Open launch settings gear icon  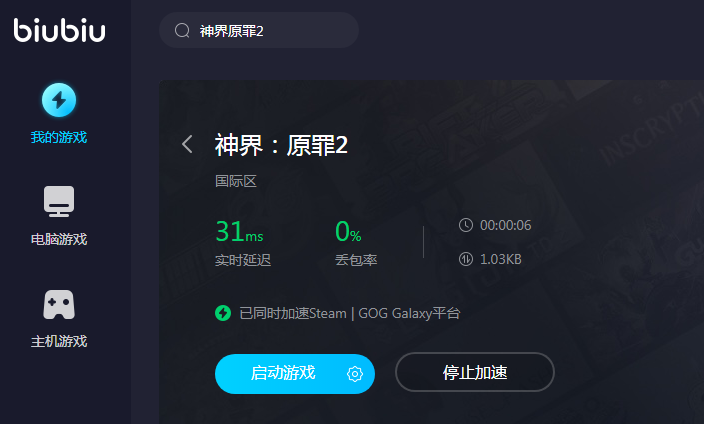click(x=355, y=374)
